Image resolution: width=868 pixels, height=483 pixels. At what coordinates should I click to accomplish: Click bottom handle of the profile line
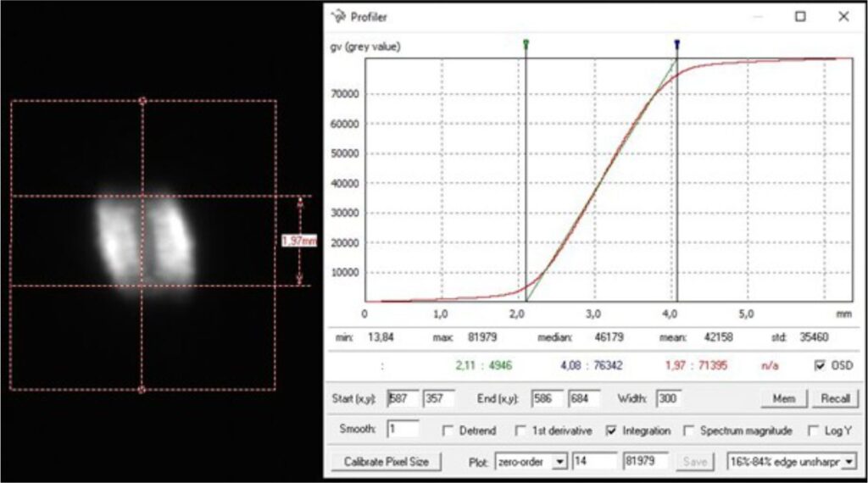pos(142,390)
